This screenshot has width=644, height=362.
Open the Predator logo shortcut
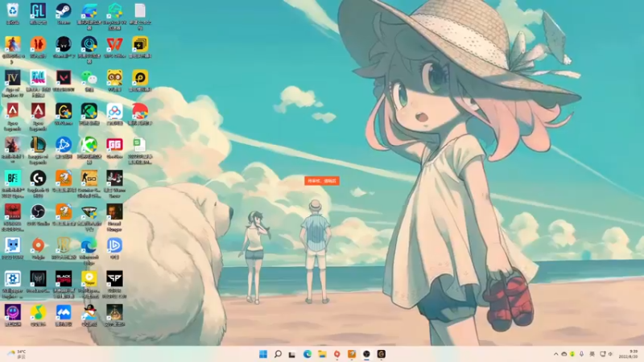click(38, 279)
